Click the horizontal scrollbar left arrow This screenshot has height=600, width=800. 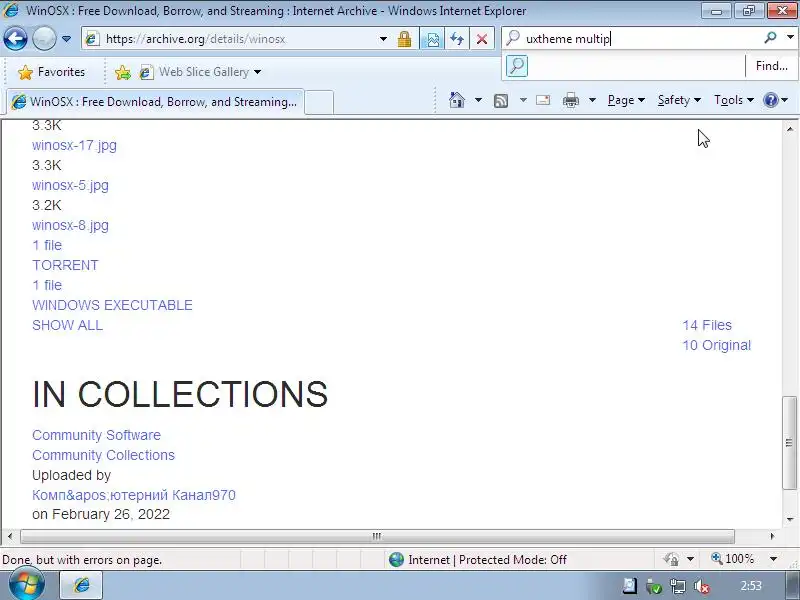[10, 536]
